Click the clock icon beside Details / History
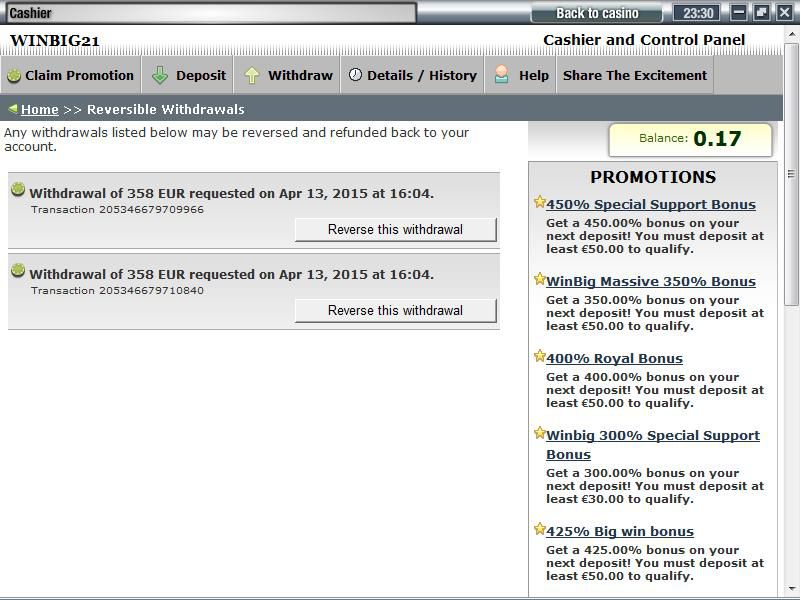Viewport: 800px width, 600px height. 355,74
